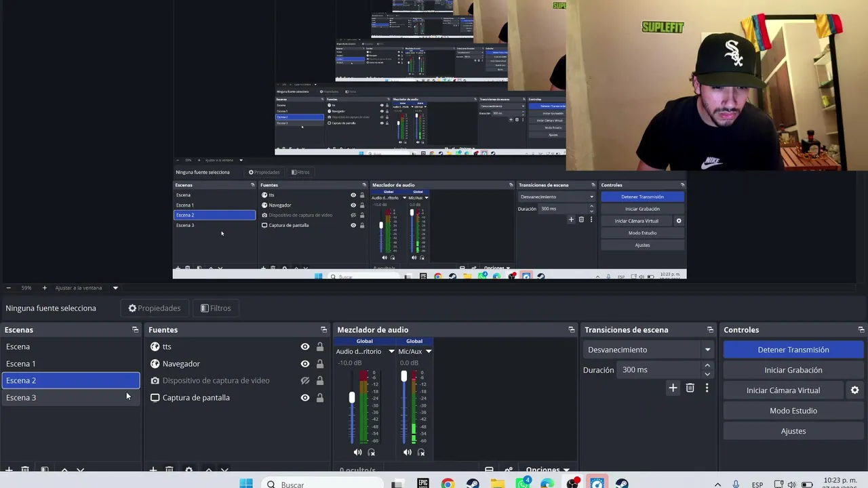Show hidden system tray icons
This screenshot has height=488, width=868.
point(717,485)
